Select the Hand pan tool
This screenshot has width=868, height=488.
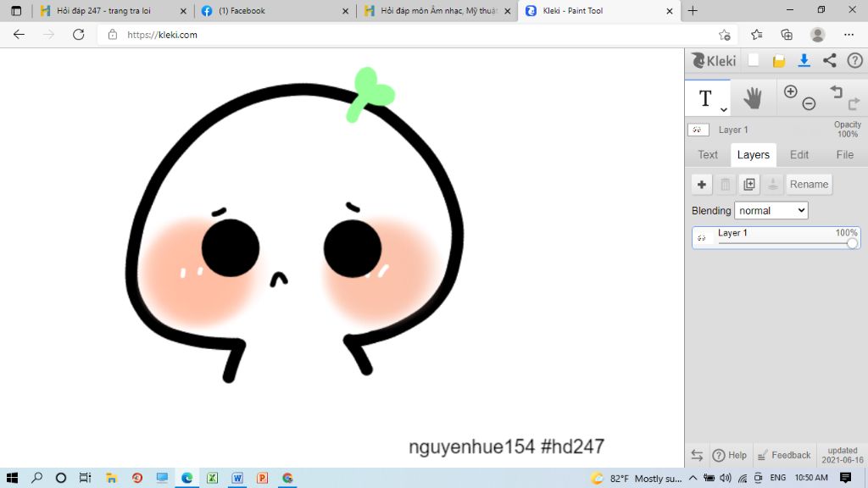753,98
